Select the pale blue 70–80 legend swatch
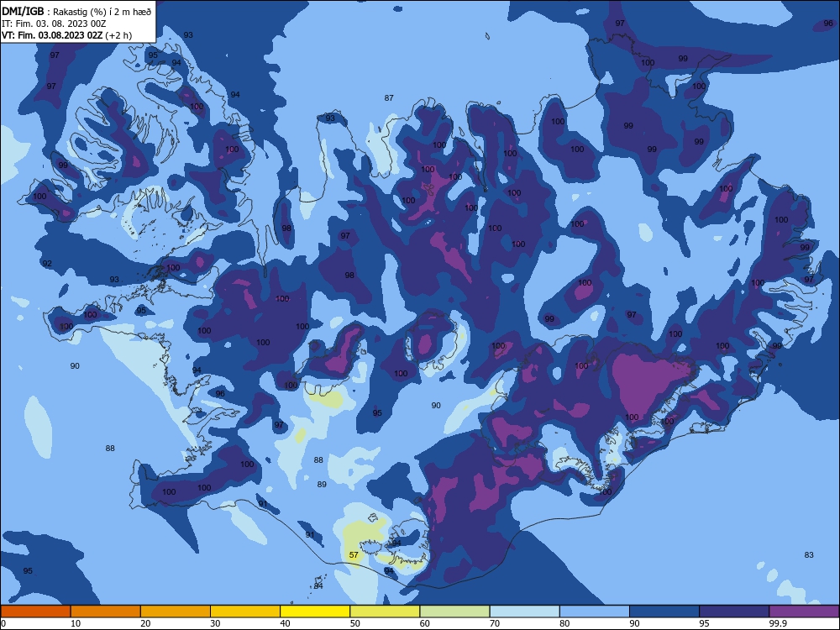This screenshot has height=630, width=840. (524, 612)
